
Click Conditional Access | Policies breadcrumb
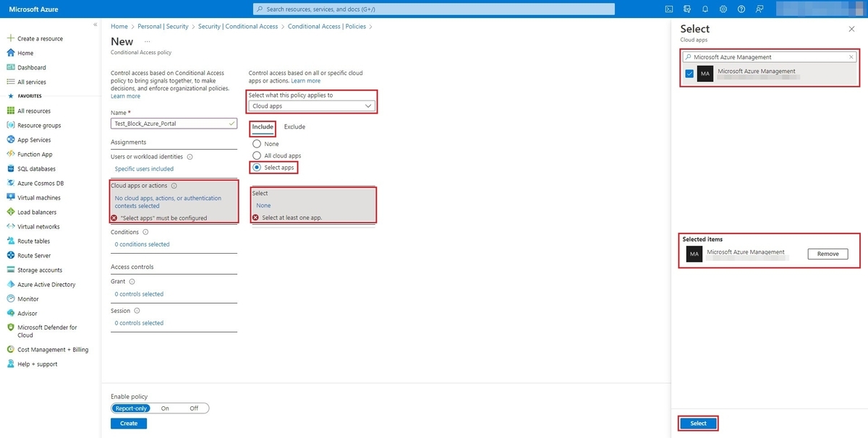[x=327, y=26]
